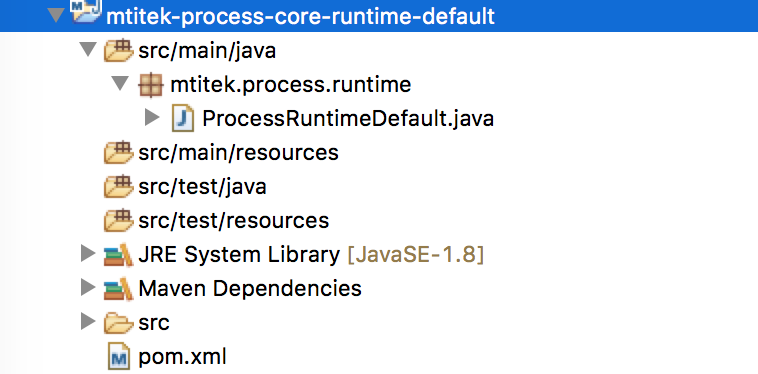Select mtitek-process-core-runtime-default project name
The height and width of the screenshot is (374, 758).
pos(300,16)
